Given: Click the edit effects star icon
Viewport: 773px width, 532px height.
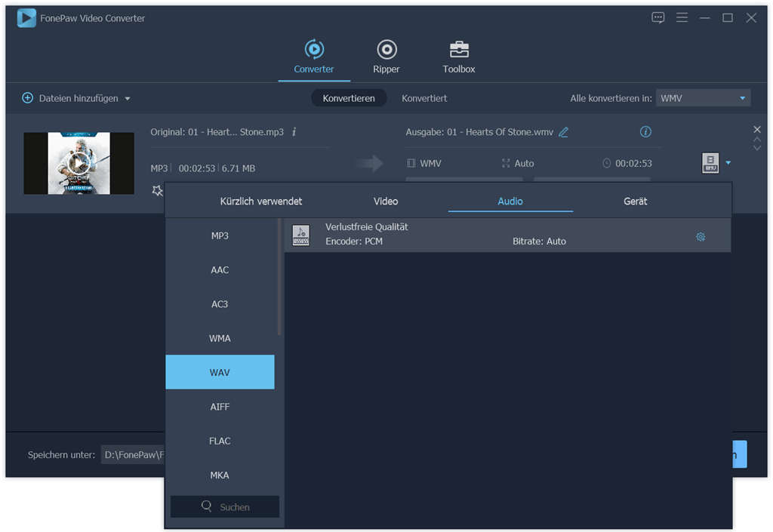Looking at the screenshot, I should coord(157,191).
